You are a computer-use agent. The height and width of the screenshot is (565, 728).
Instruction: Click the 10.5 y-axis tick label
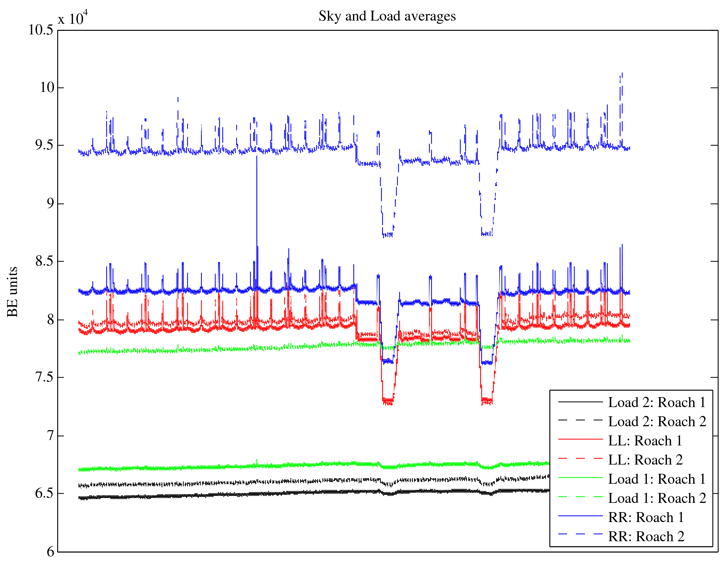coord(41,30)
